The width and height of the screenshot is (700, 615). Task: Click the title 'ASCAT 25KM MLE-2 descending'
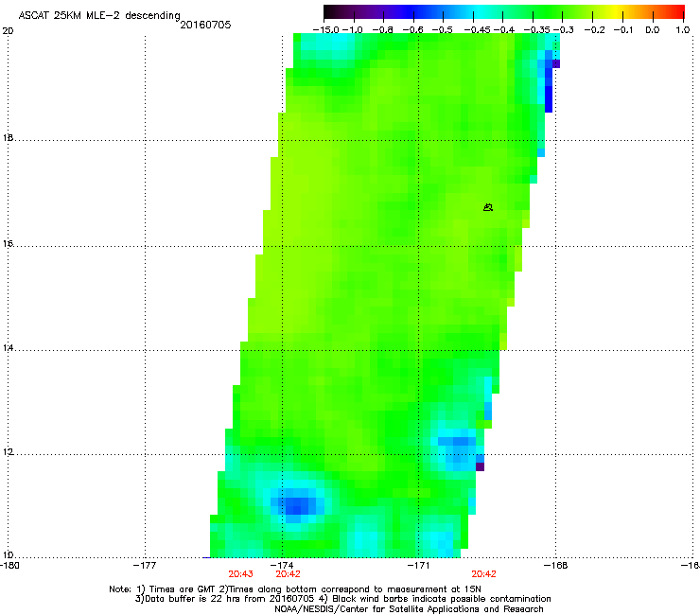click(99, 15)
